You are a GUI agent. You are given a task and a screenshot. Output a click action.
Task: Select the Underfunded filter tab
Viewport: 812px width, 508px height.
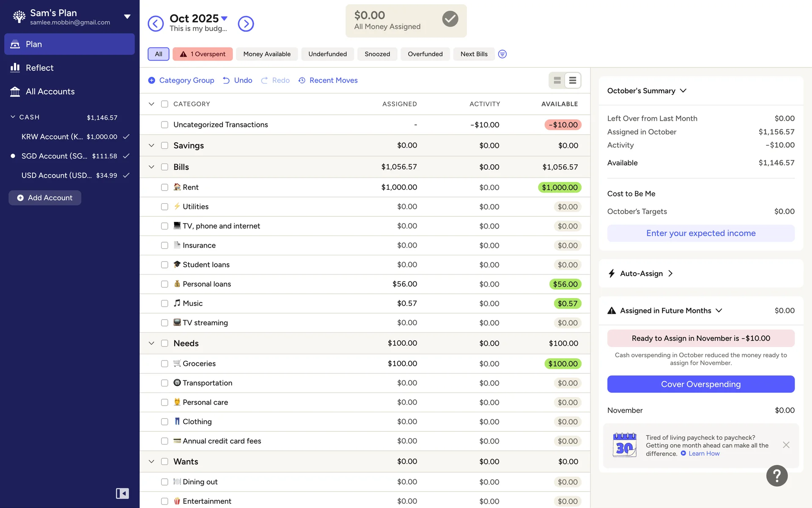tap(327, 54)
